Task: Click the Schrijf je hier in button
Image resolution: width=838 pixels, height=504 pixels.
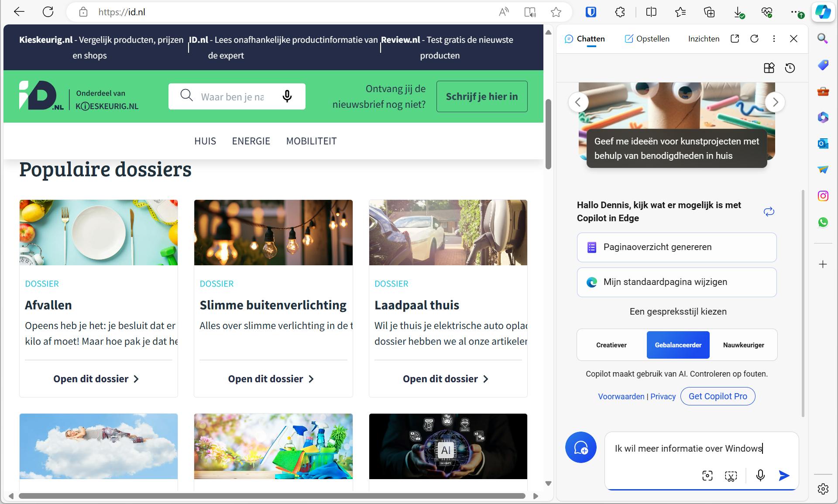Action: (482, 96)
